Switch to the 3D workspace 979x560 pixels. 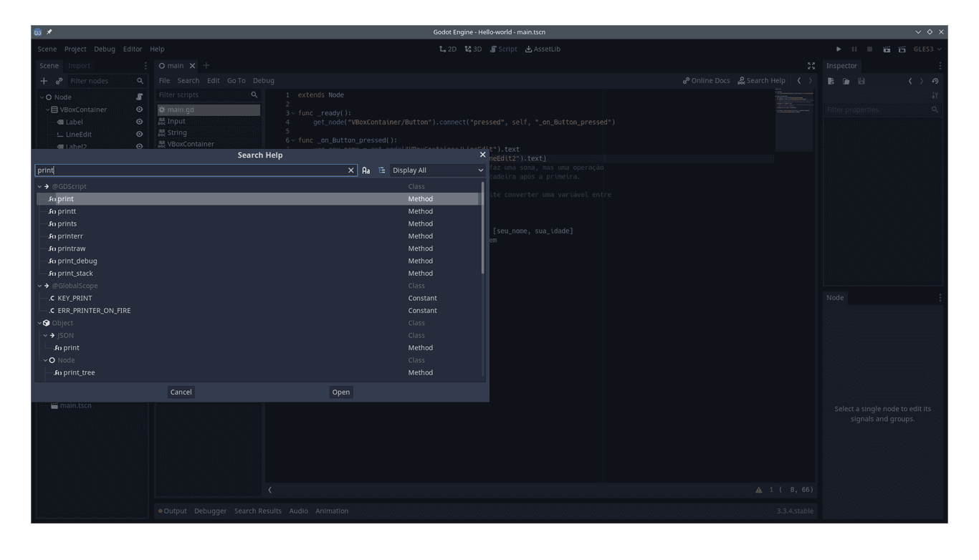pyautogui.click(x=473, y=49)
